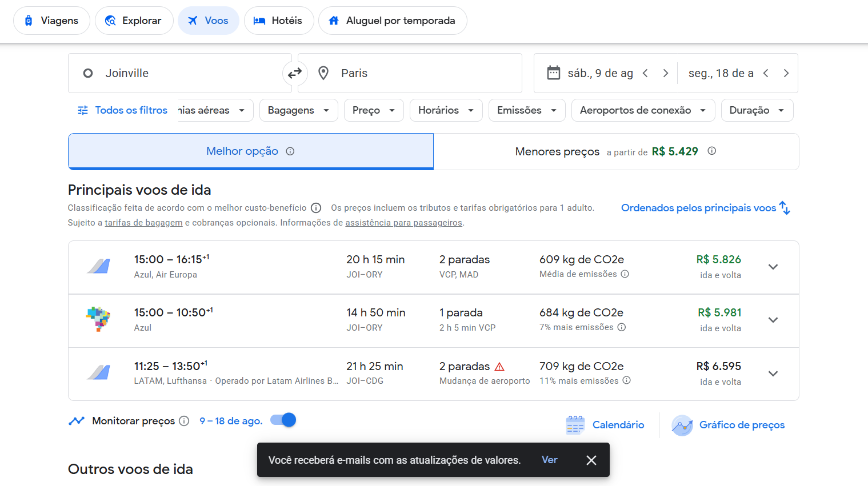Open the Emissões filter dropdown

(527, 110)
